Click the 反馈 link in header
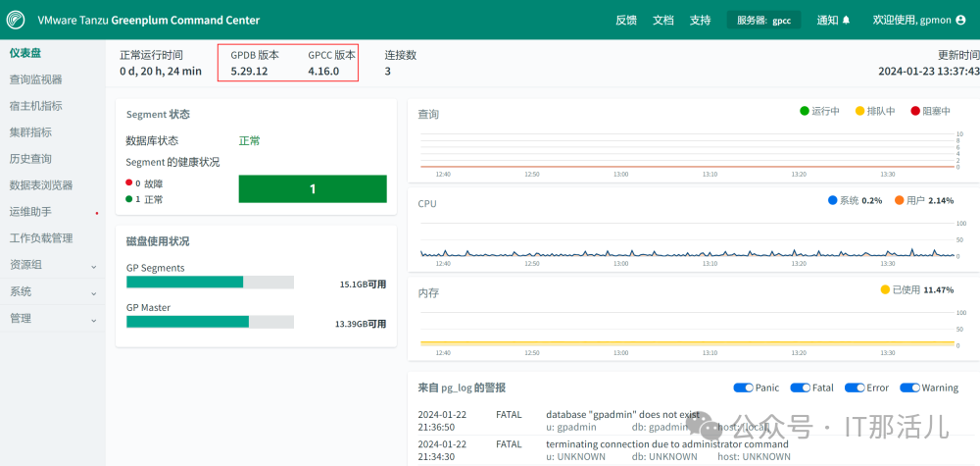Image resolution: width=980 pixels, height=466 pixels. 626,20
